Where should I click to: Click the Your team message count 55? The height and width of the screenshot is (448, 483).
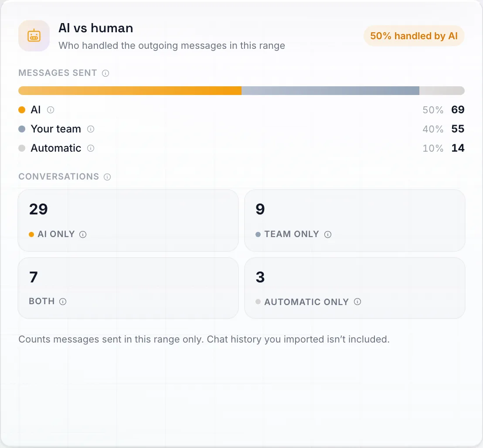pyautogui.click(x=458, y=129)
